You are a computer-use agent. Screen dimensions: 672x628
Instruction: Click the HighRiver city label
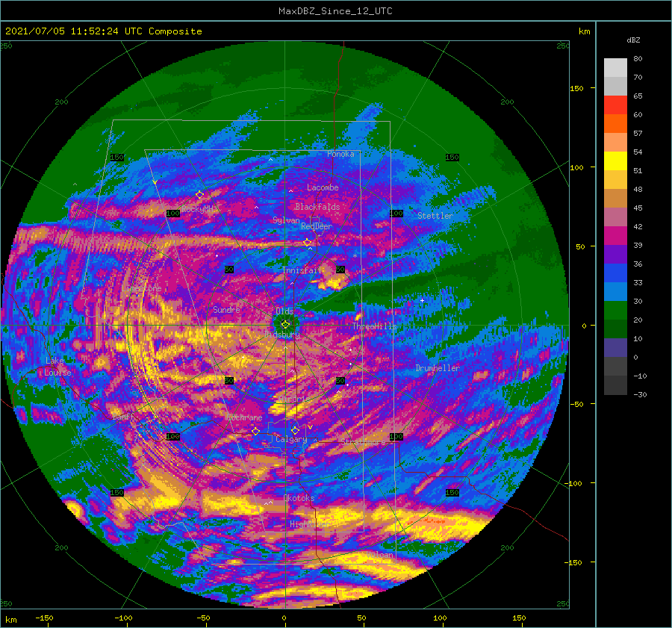coord(310,524)
